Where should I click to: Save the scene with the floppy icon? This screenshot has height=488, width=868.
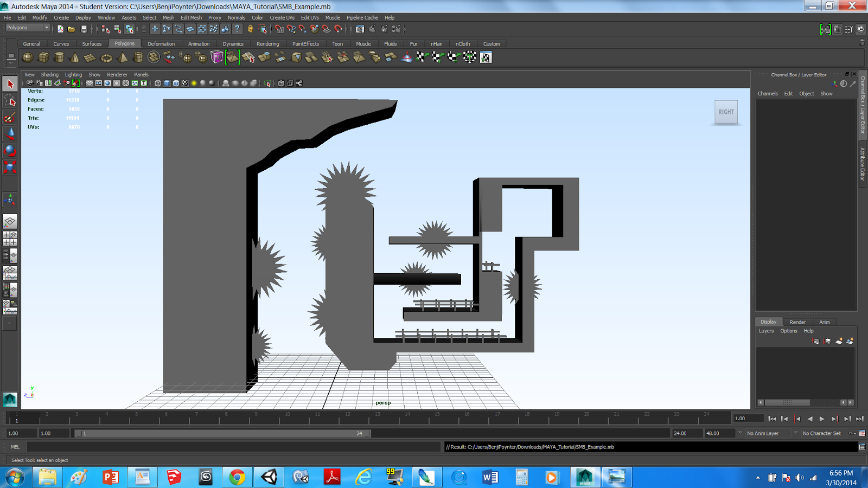point(84,29)
